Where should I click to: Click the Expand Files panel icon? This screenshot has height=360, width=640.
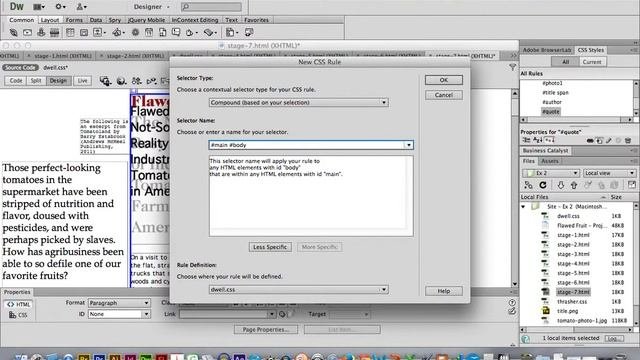(x=632, y=185)
